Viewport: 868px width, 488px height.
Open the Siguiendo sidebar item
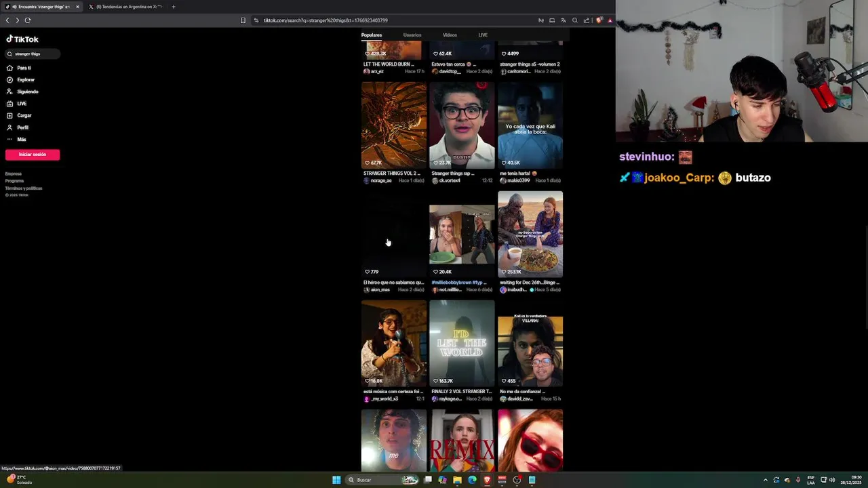(x=22, y=91)
